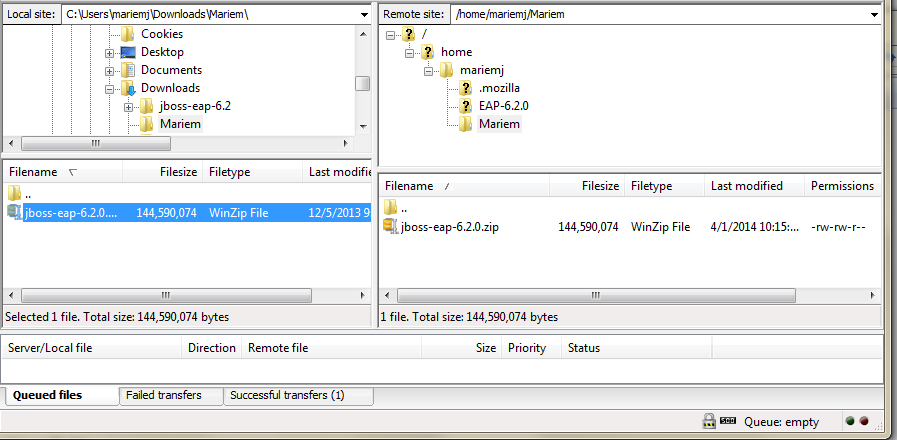897x440 pixels.
Task: Edit the Remote site path field
Action: pos(658,15)
